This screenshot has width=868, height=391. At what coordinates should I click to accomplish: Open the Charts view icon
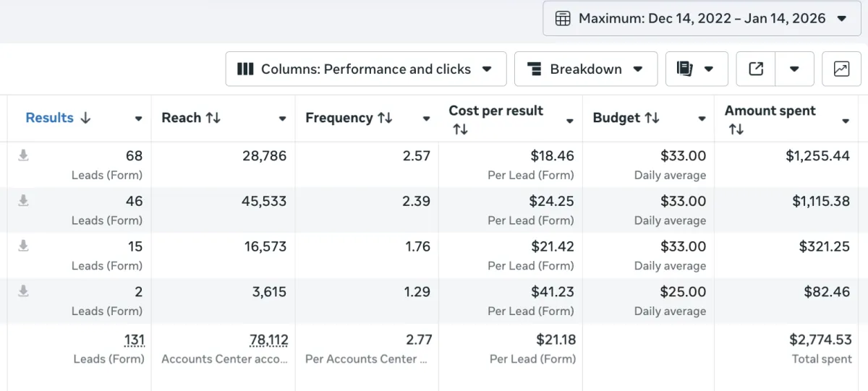(x=841, y=69)
